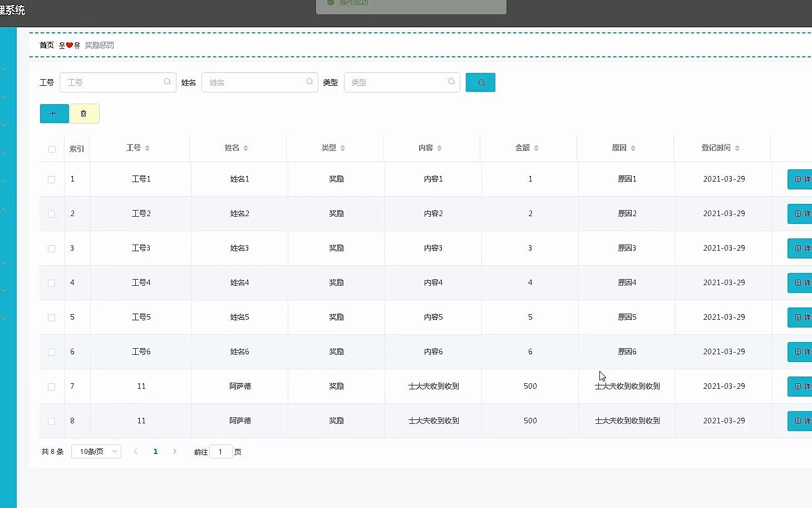Open details for row 工号1

click(x=800, y=179)
